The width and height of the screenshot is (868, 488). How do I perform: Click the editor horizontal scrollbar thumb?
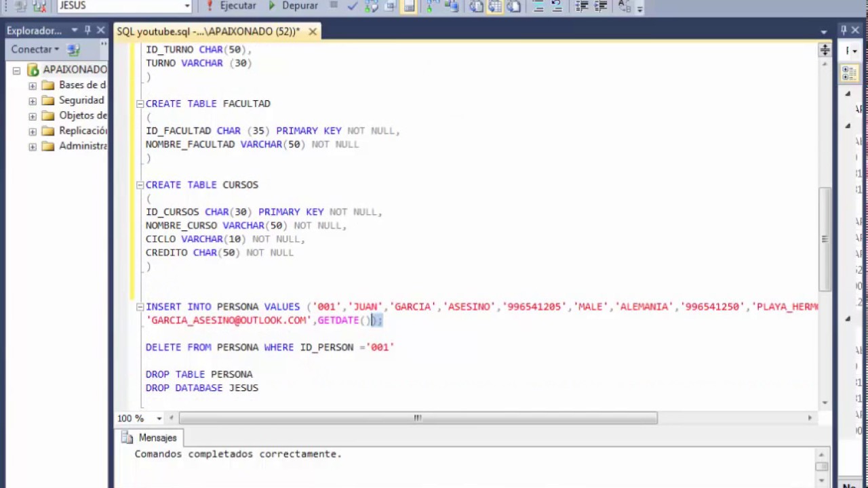pos(418,418)
